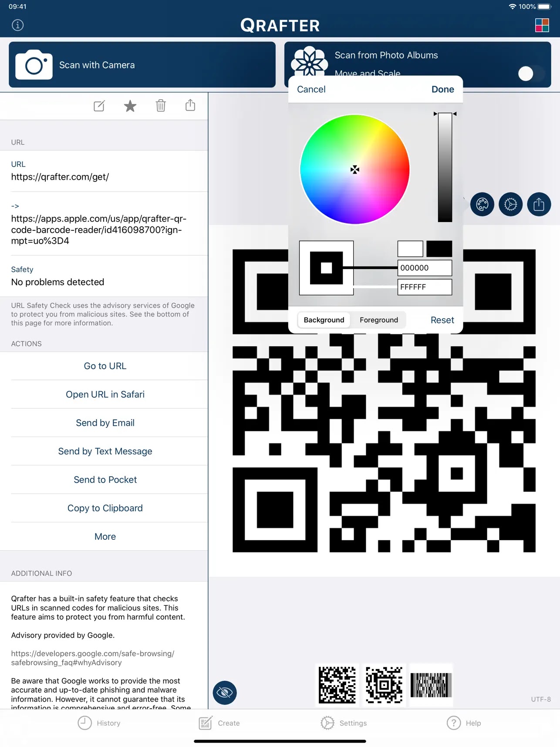The image size is (560, 747).
Task: Tap the large QR code image
Action: point(384,400)
